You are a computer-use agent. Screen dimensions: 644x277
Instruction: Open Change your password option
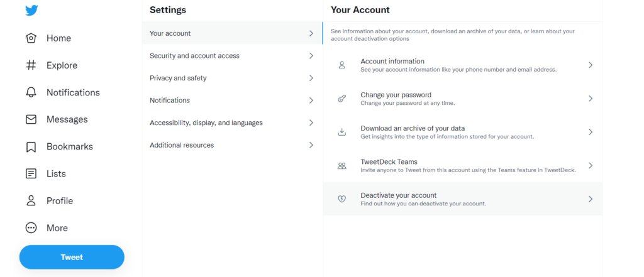[462, 99]
